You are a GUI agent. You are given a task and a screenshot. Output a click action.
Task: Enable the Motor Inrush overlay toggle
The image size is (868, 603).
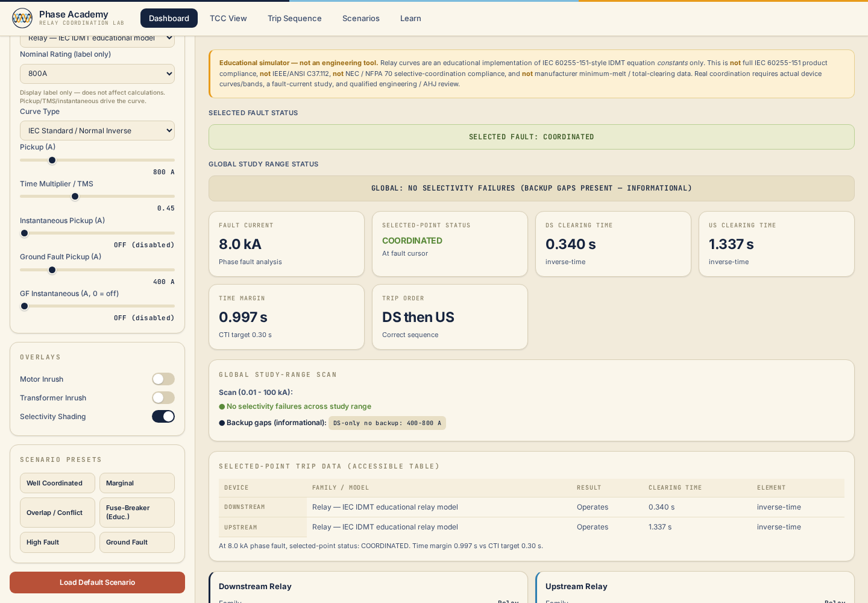pyautogui.click(x=163, y=379)
